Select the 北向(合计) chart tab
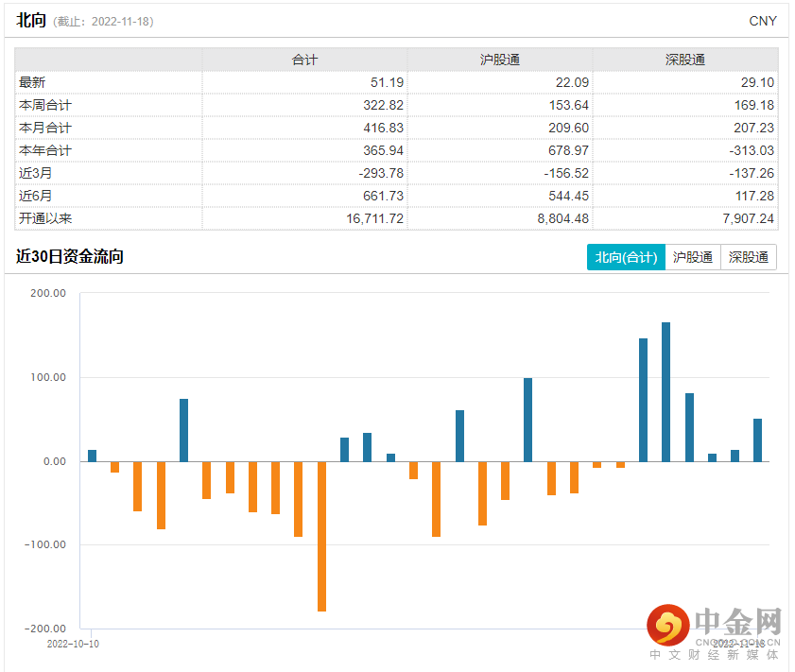795x672 pixels. click(x=625, y=257)
